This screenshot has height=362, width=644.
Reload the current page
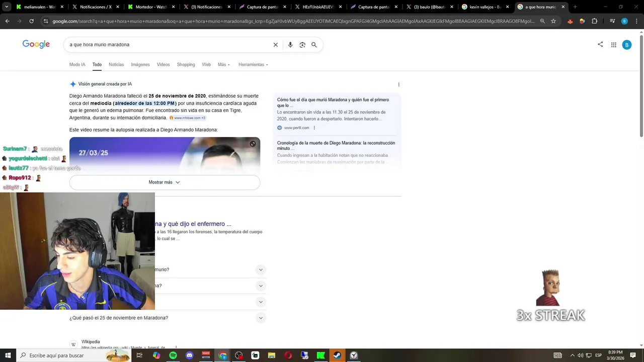31,21
